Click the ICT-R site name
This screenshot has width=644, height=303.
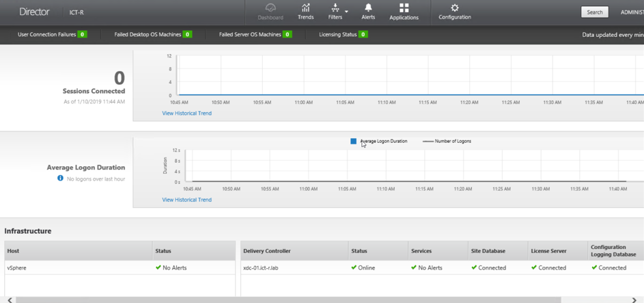[x=76, y=12]
